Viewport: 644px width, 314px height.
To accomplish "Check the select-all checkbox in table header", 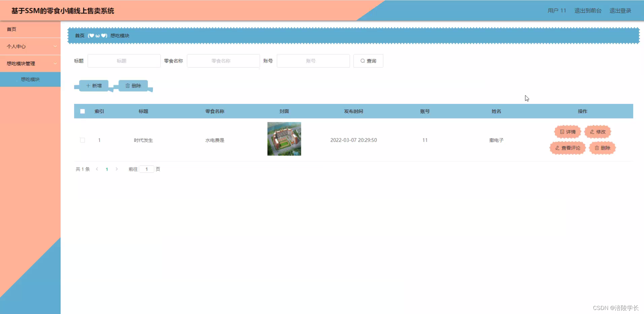I will coord(82,111).
